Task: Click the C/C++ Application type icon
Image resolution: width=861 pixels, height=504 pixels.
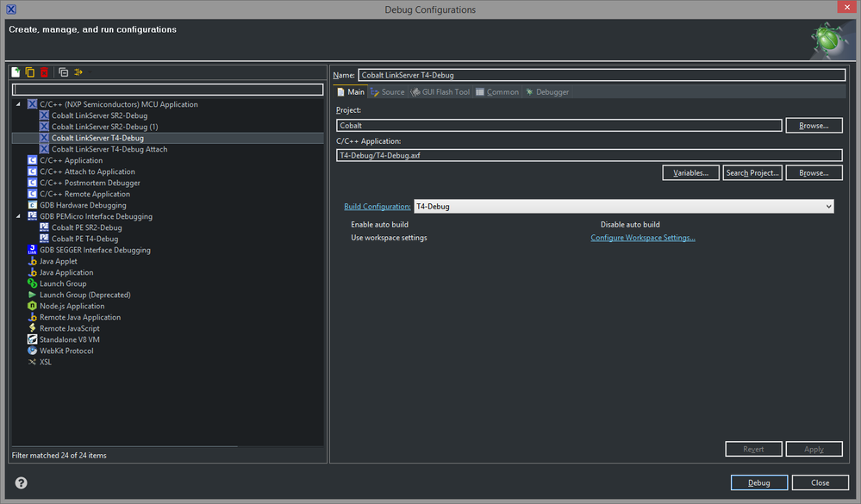Action: pyautogui.click(x=33, y=160)
